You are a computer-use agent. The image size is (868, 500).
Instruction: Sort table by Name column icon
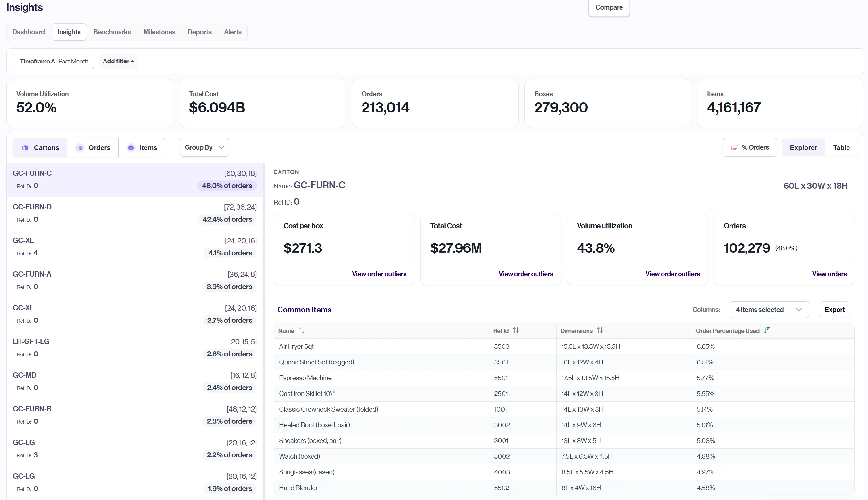pos(302,330)
